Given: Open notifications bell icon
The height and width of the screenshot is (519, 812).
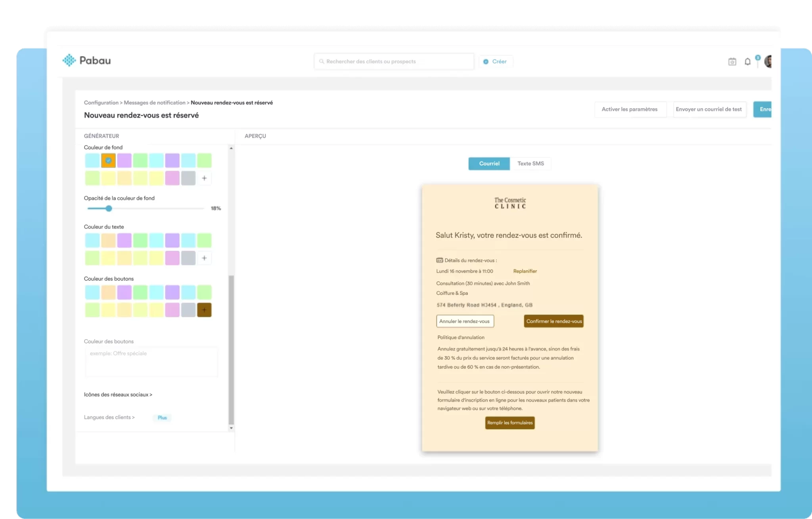Looking at the screenshot, I should [747, 62].
